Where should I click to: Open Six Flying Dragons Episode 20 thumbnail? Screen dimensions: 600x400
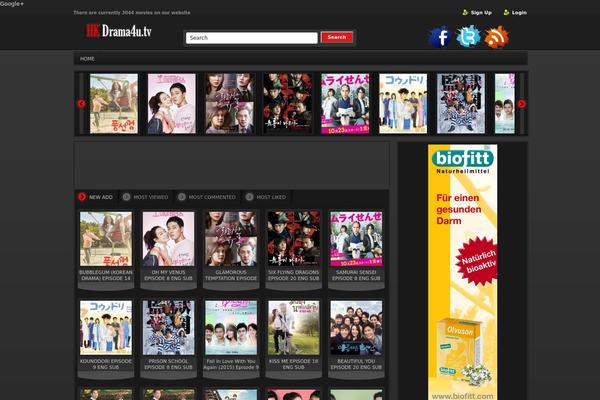[293, 239]
